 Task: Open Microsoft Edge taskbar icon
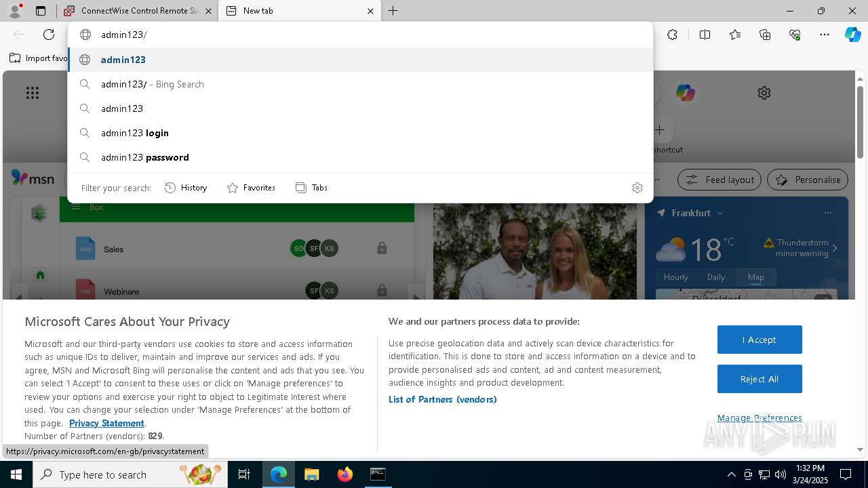(279, 474)
